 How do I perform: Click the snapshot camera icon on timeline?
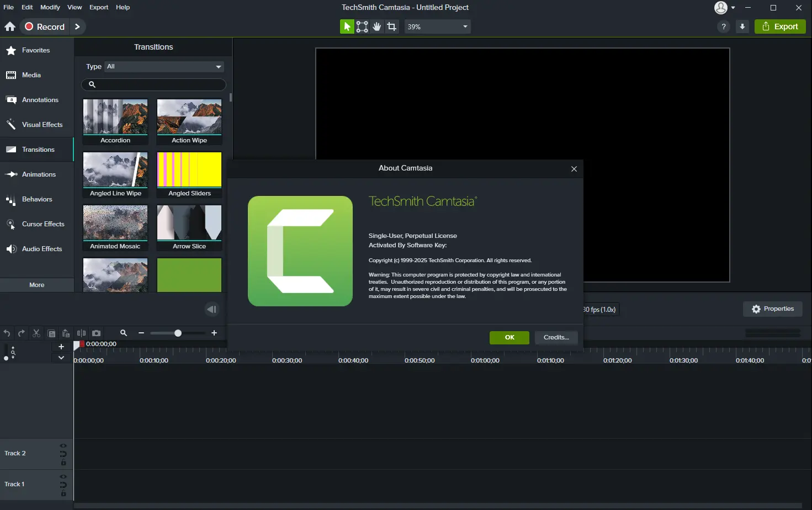point(97,333)
